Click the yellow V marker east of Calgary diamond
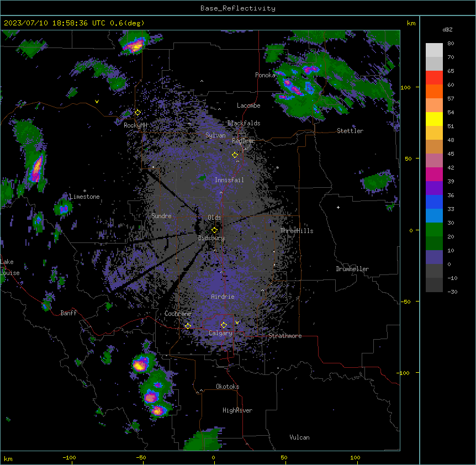Image resolution: width=476 pixels, height=465 pixels. coord(237,323)
